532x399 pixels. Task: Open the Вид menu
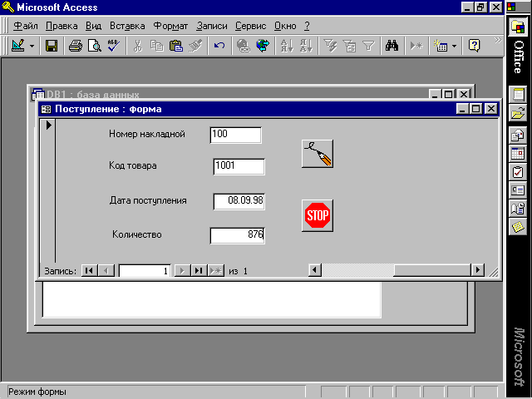(93, 26)
